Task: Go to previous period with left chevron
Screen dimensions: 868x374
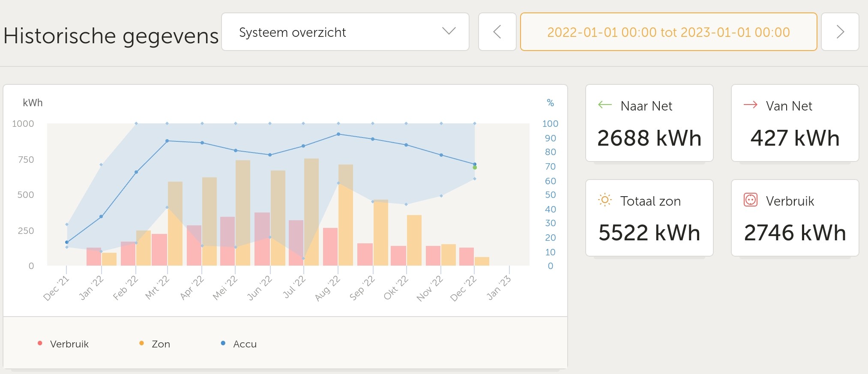Action: [x=497, y=32]
